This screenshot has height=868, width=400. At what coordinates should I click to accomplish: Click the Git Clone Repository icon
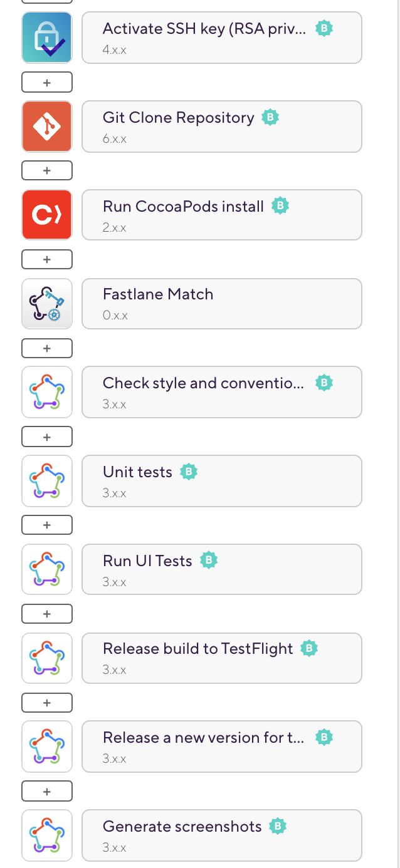47,127
